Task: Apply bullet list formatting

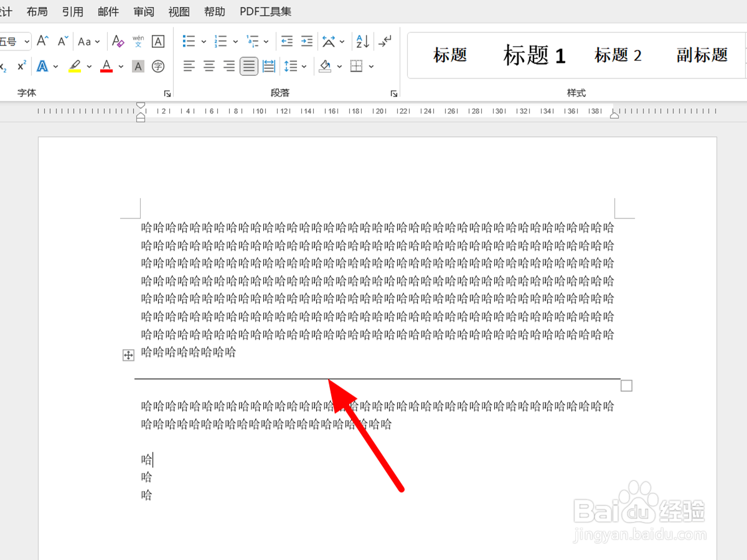Action: [189, 41]
